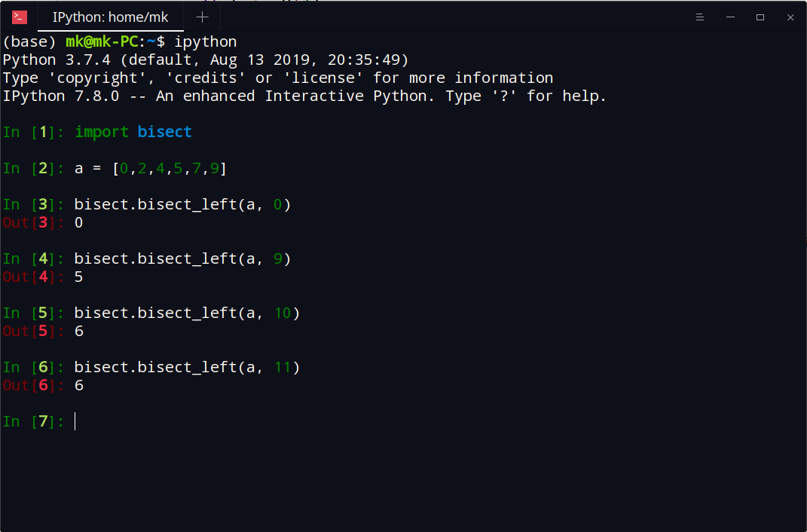
Task: Select the 'IPython: home/mk' tab
Action: pos(110,17)
